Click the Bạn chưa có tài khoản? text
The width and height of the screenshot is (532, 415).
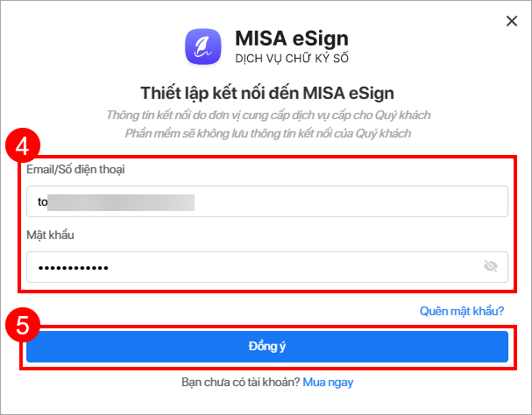pyautogui.click(x=239, y=383)
